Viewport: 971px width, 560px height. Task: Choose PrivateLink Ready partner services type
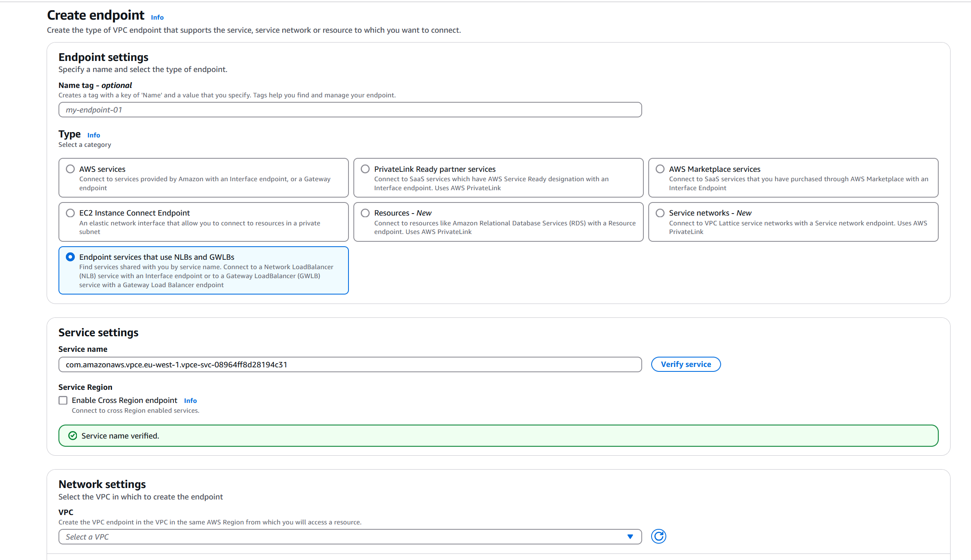(x=365, y=169)
